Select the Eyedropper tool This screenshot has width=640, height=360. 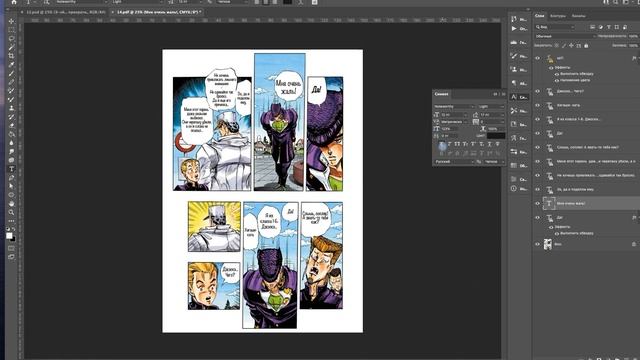(11, 64)
